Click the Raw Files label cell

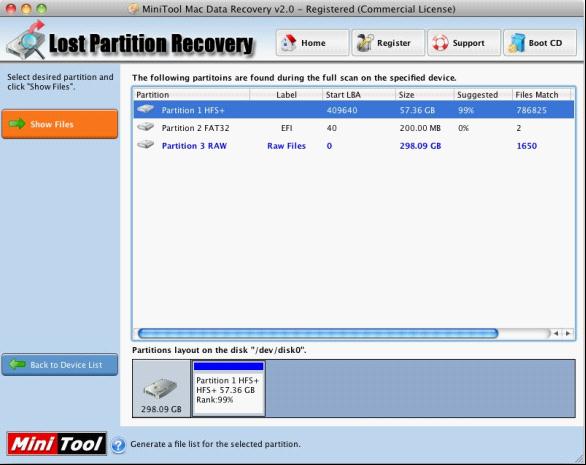[x=286, y=146]
